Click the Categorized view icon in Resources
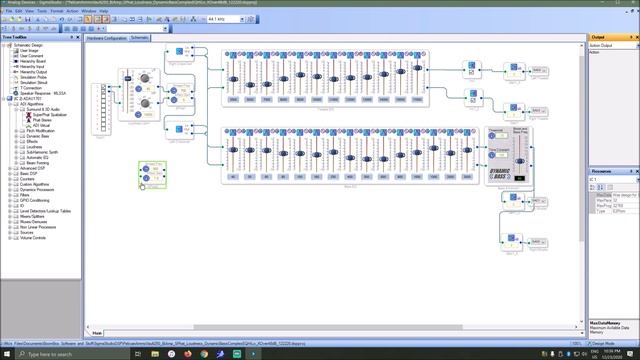The width and height of the screenshot is (640, 360). [593, 187]
